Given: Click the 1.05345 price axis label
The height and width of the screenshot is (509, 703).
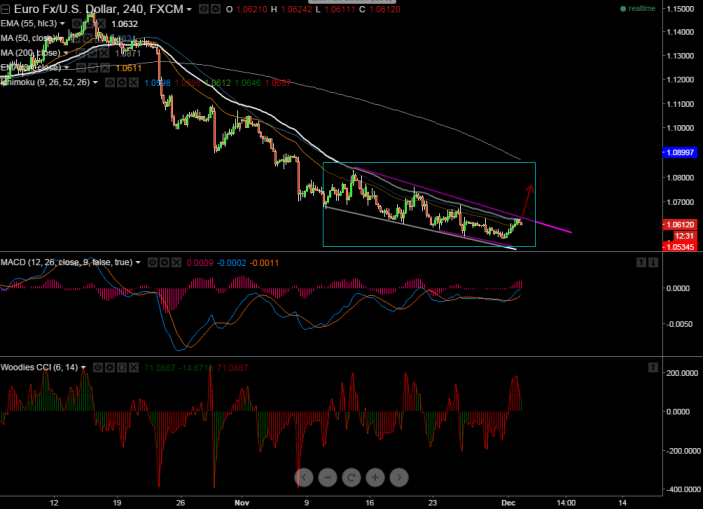Looking at the screenshot, I should coord(680,247).
